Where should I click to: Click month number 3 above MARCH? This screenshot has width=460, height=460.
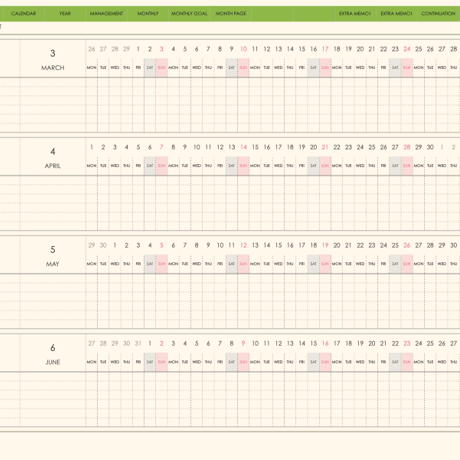tap(53, 53)
